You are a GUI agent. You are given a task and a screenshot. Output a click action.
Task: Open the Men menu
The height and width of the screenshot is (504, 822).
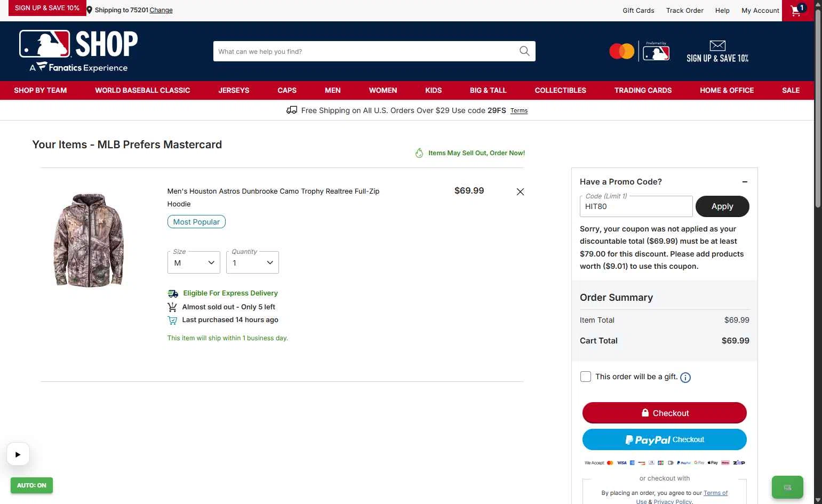point(333,91)
